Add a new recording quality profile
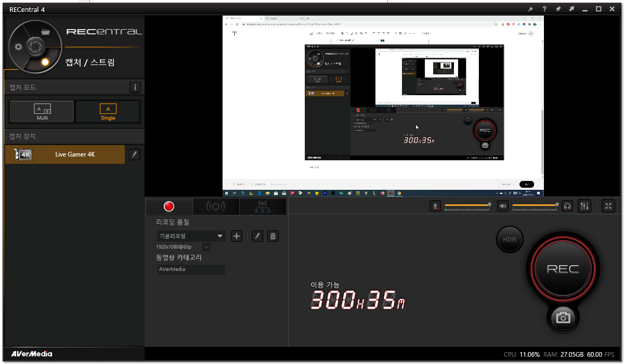This screenshot has height=364, width=624. (237, 236)
